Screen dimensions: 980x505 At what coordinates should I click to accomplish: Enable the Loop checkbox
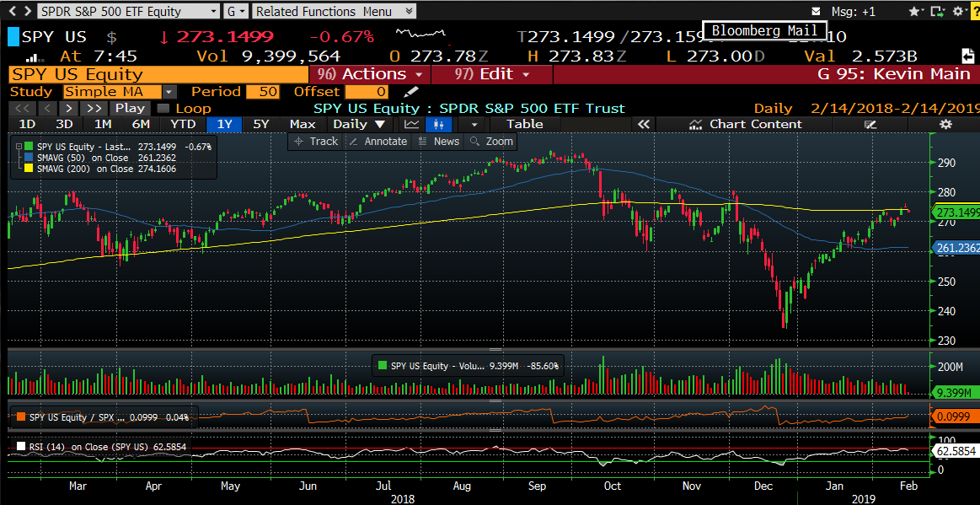pyautogui.click(x=163, y=108)
